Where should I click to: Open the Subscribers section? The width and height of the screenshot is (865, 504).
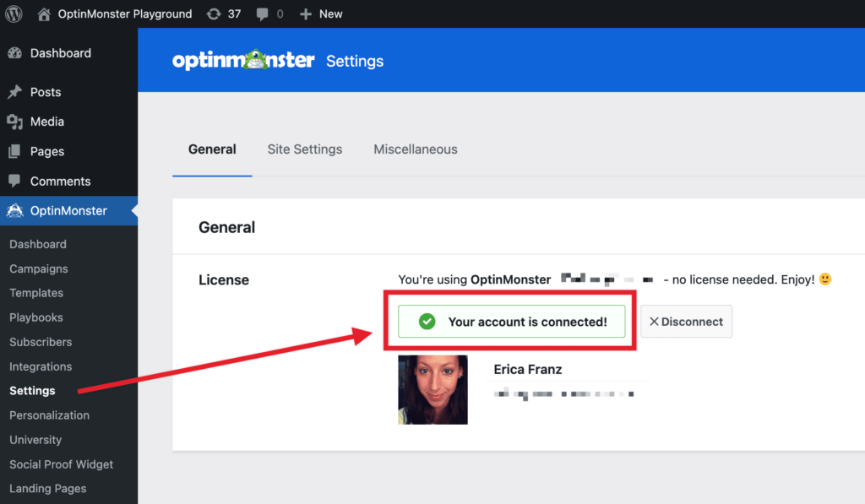(x=39, y=341)
